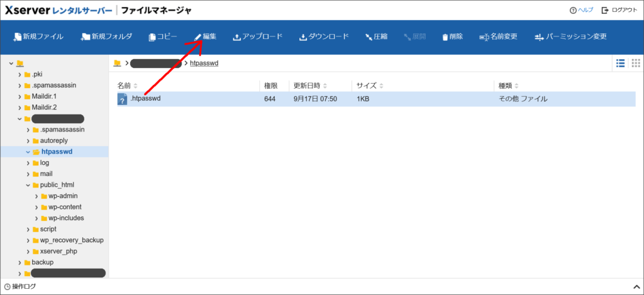Expand the autoreply folder chevron

click(x=28, y=140)
